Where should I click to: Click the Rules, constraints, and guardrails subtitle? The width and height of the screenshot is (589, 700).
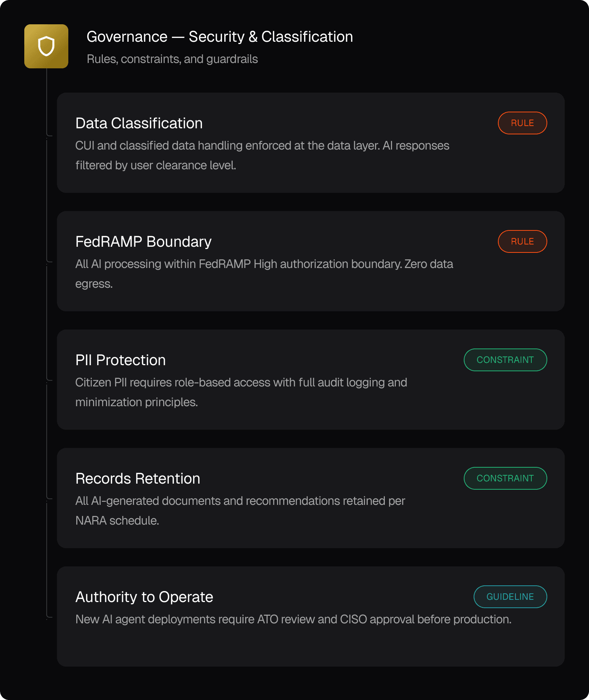pos(172,59)
